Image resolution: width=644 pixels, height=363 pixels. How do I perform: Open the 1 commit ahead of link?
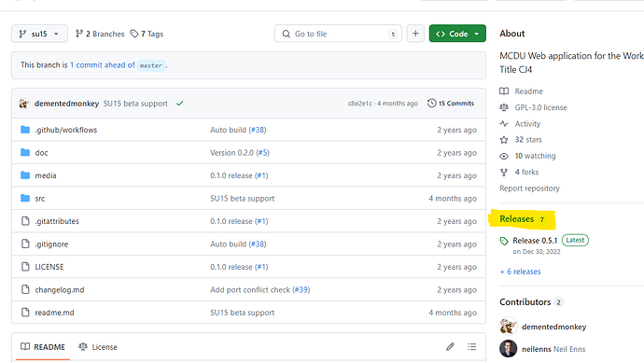pyautogui.click(x=103, y=65)
